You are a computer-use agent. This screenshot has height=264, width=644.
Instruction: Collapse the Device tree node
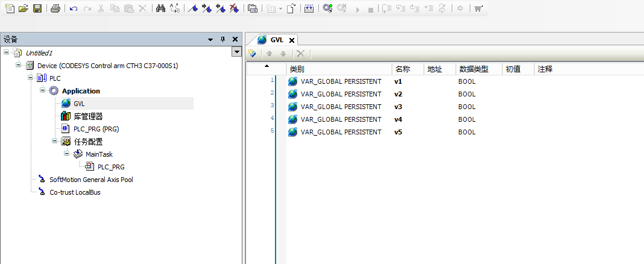[18, 65]
